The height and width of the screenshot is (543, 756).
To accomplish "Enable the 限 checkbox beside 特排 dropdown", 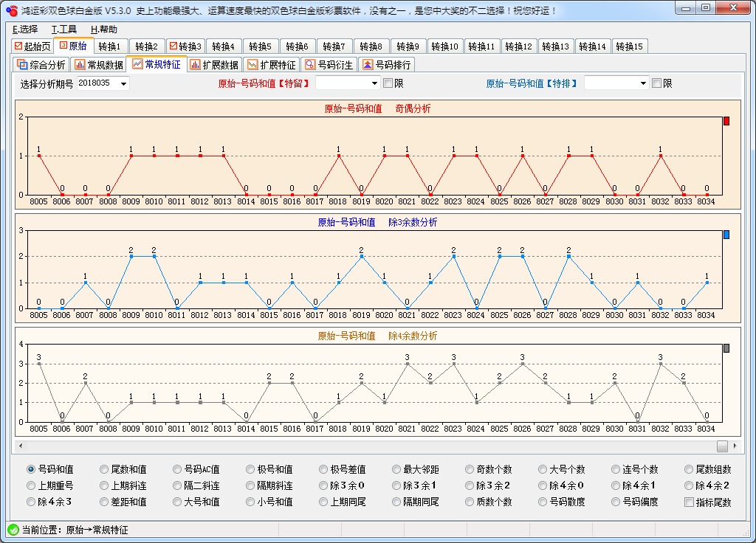I will coord(655,83).
